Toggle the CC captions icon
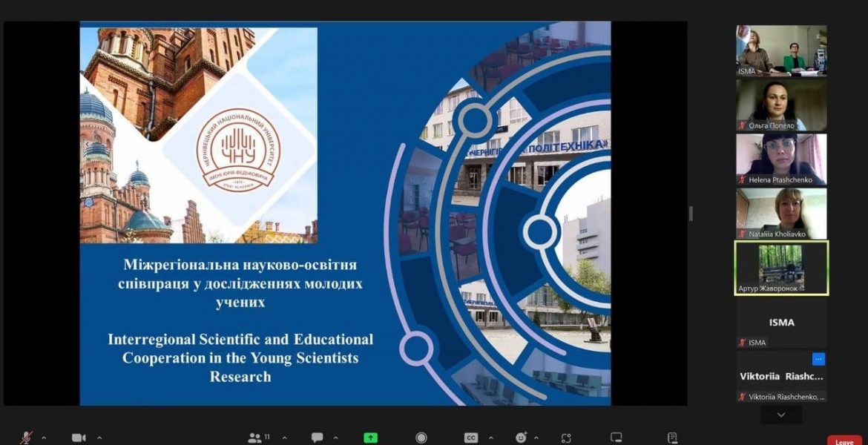Viewport: 868px width, 445px height. [471, 438]
